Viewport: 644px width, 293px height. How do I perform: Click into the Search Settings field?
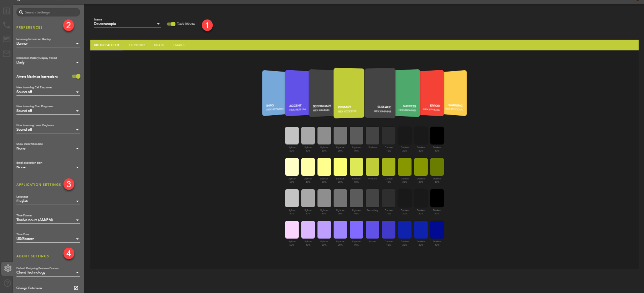pos(50,12)
